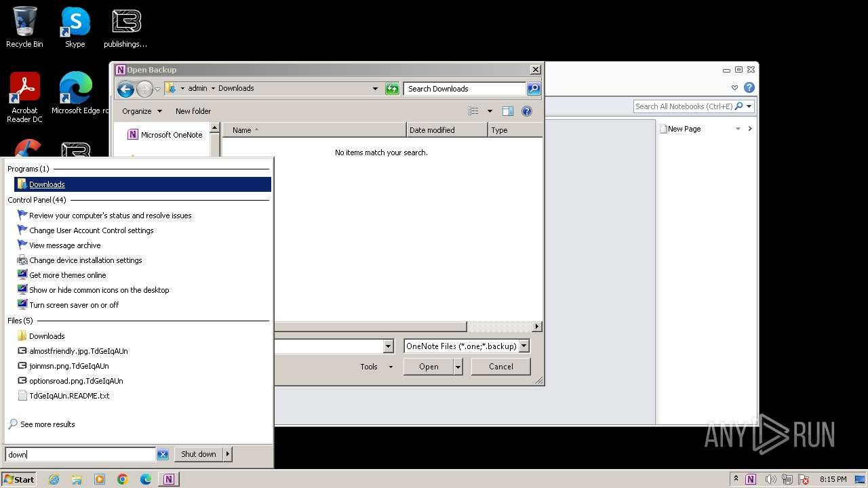Open joinmsn.png.TdGeIqAUn file
Viewport: 868px width, 488px height.
[x=69, y=366]
